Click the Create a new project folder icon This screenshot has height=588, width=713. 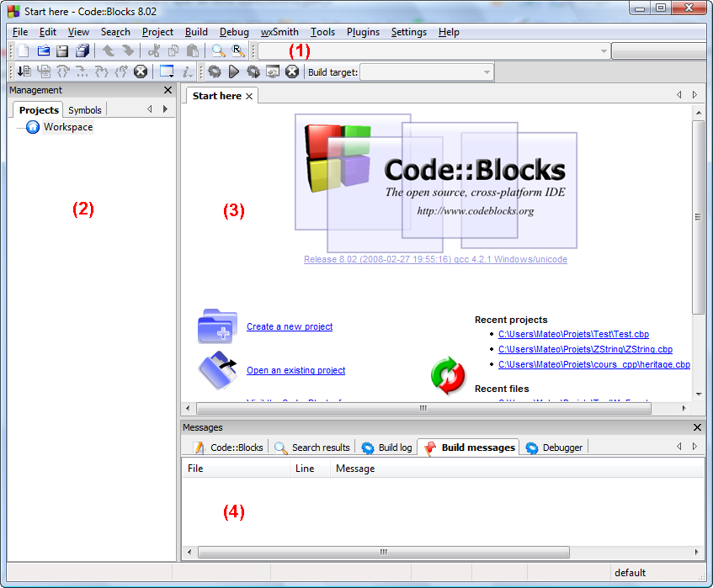pos(217,326)
